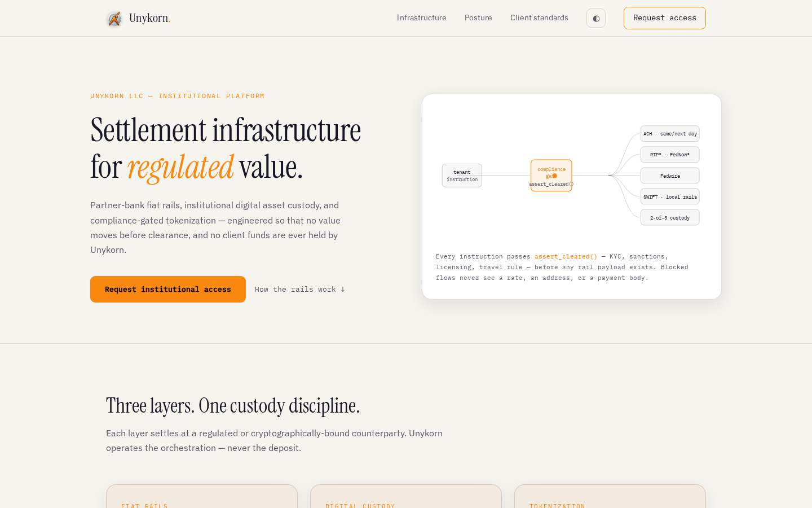Open the Client standards nav link
The height and width of the screenshot is (508, 812).
click(539, 18)
